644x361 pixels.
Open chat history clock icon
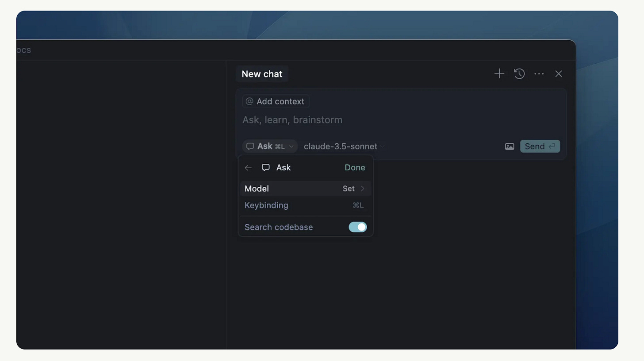point(519,74)
